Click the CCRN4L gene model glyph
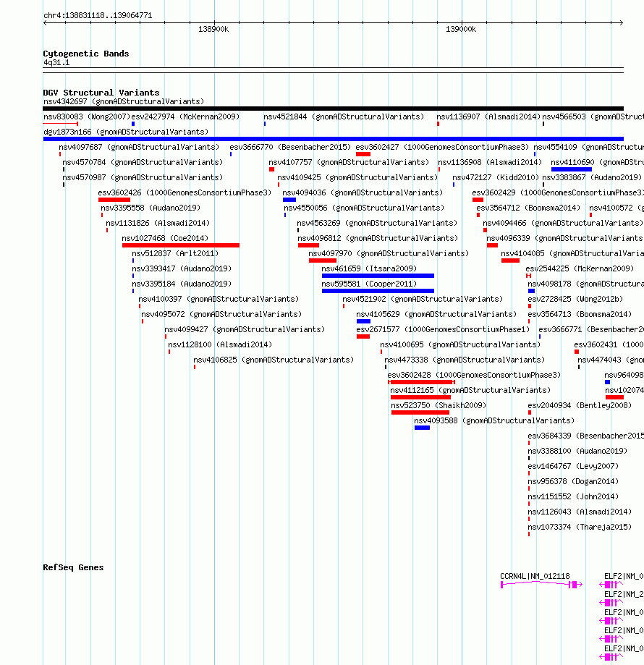644x665 pixels. coord(541,585)
